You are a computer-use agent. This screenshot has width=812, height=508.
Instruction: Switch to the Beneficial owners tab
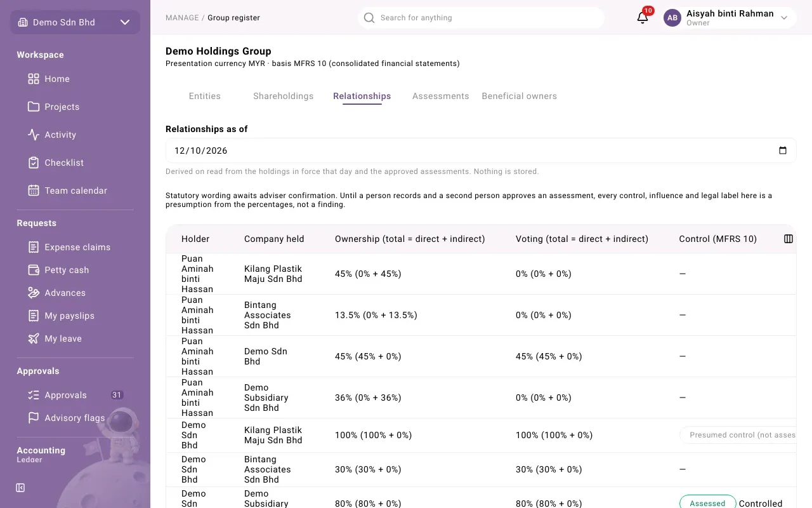[x=520, y=96]
